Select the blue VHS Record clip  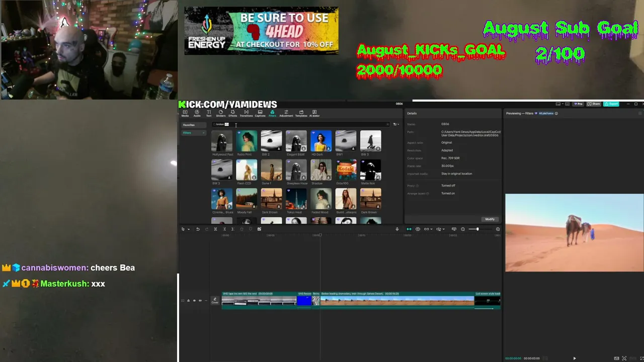[x=305, y=301]
